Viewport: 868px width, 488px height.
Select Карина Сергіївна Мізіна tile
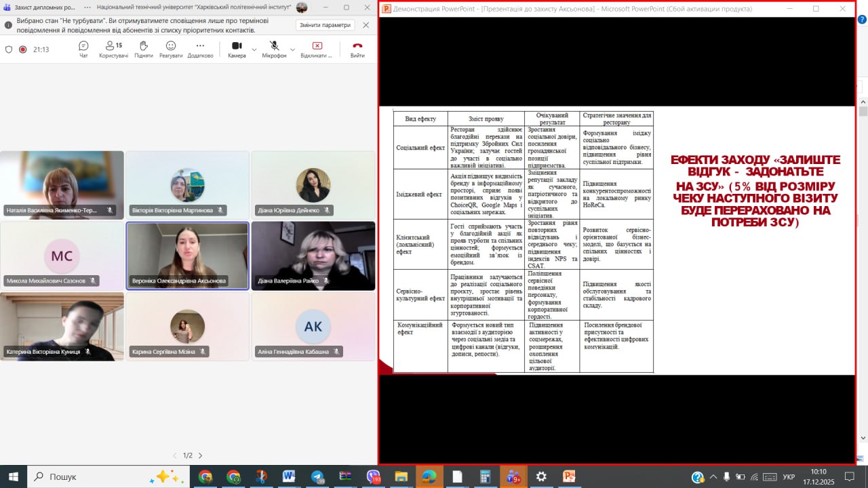187,326
